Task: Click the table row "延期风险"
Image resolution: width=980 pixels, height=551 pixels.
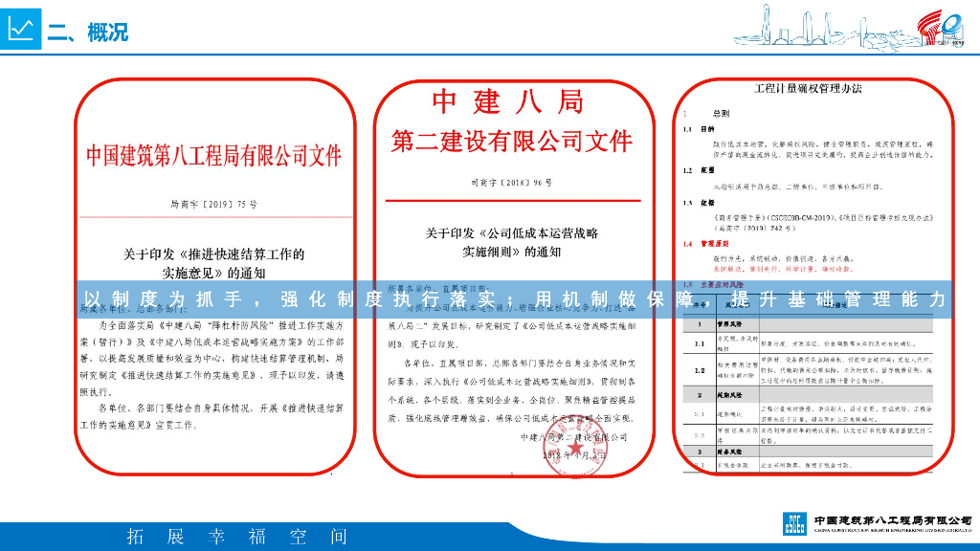Action: (808, 395)
